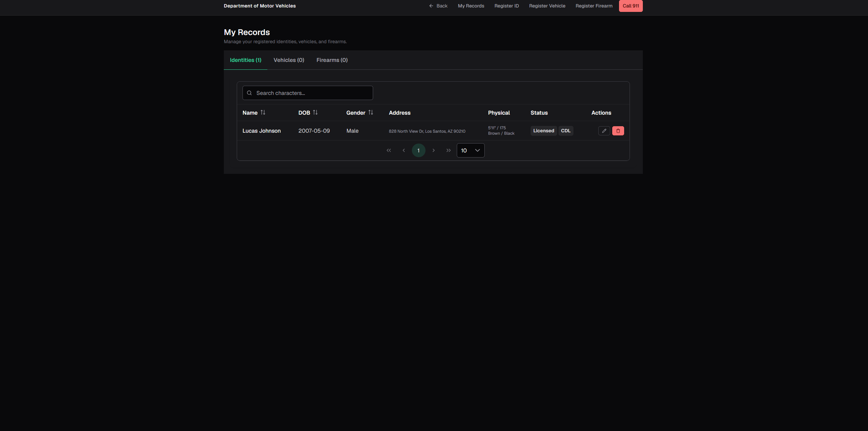868x431 pixels.
Task: Open Register Firearm page
Action: click(x=594, y=6)
